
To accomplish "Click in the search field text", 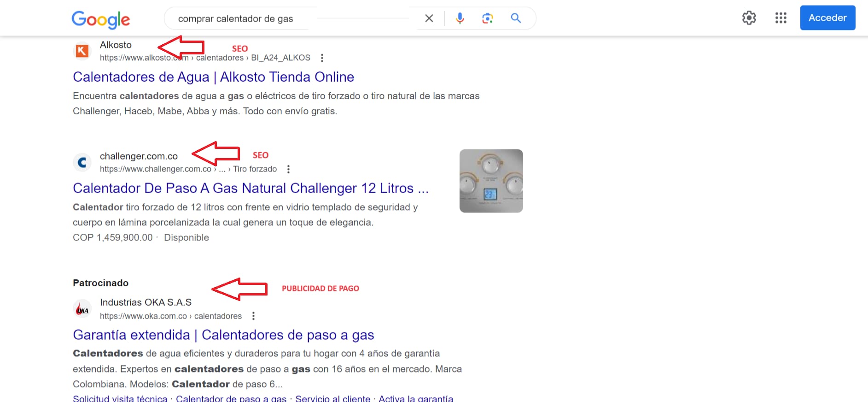I will click(x=235, y=18).
